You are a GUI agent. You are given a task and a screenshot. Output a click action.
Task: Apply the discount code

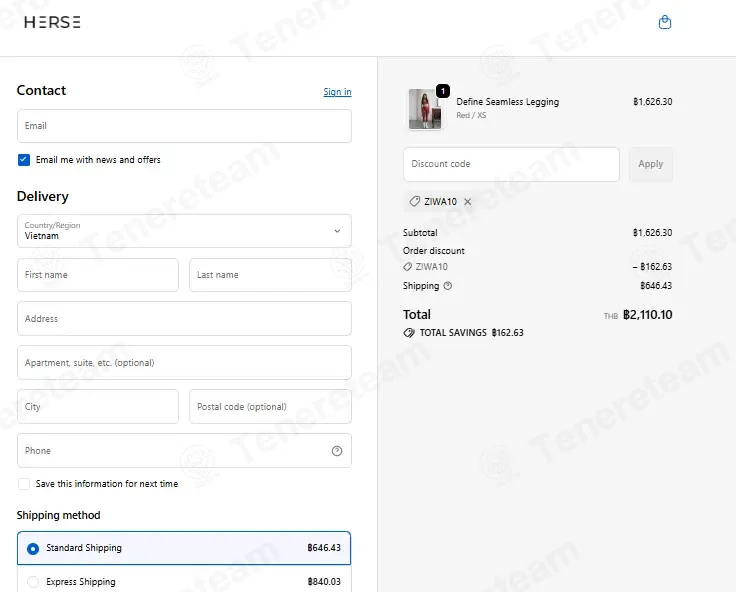(x=651, y=164)
